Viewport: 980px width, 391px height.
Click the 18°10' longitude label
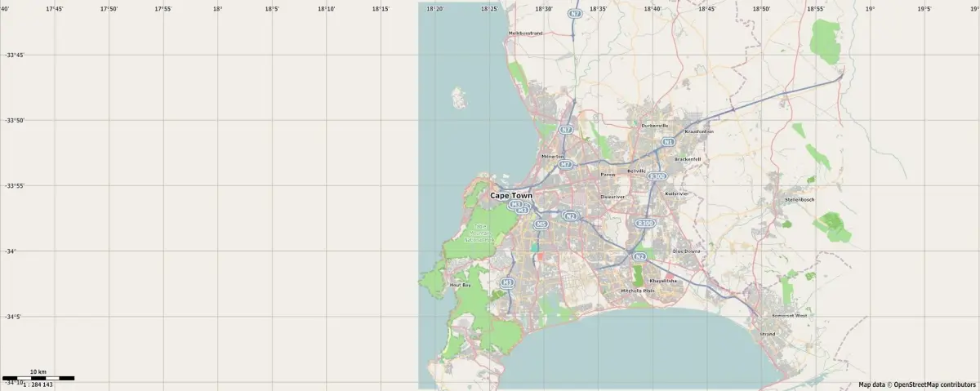tap(326, 8)
